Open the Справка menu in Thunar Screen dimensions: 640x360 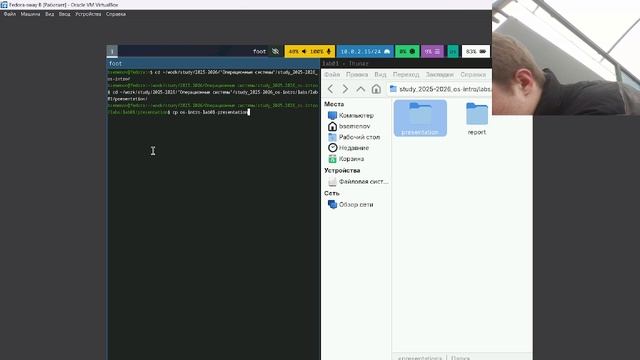pyautogui.click(x=473, y=75)
